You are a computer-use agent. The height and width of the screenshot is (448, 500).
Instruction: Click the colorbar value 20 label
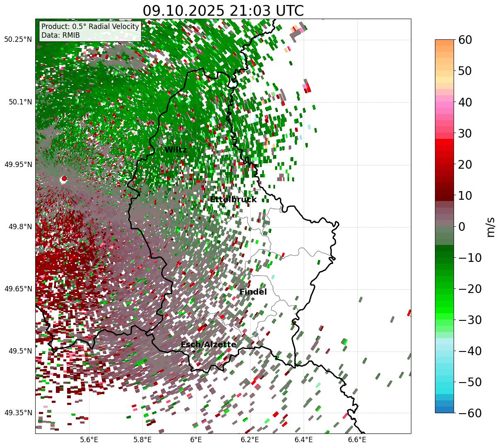click(x=464, y=164)
